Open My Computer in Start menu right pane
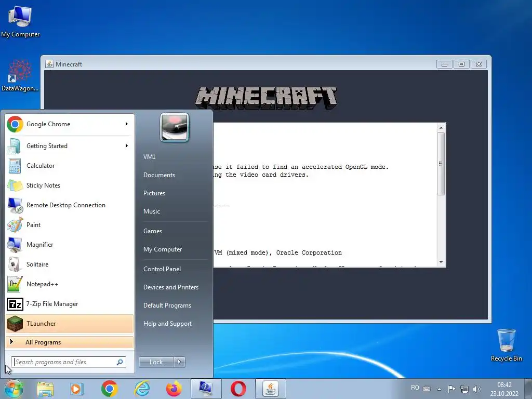Image resolution: width=532 pixels, height=399 pixels. 163,249
